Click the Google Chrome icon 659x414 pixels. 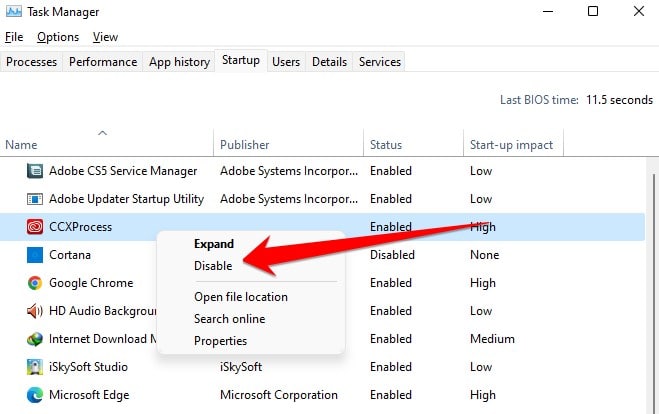click(34, 283)
